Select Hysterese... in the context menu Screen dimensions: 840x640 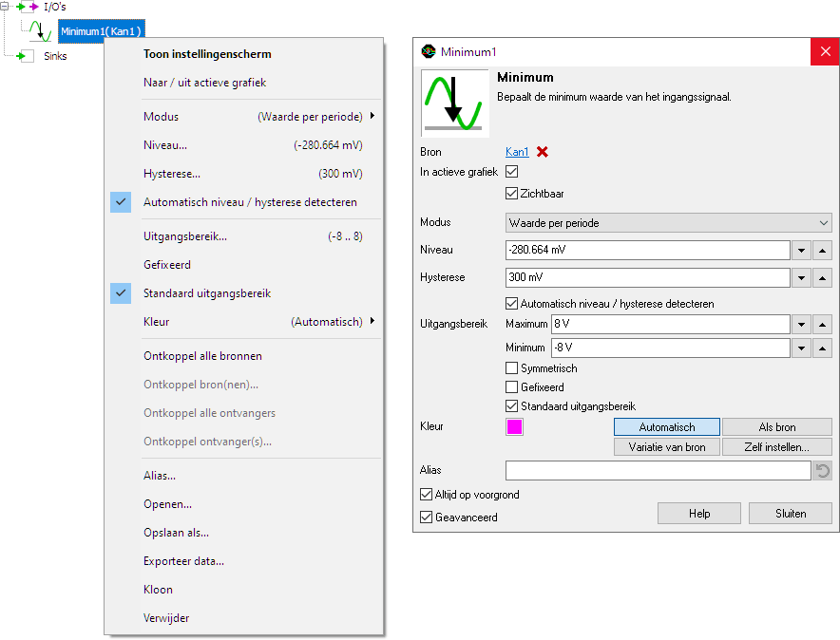244,174
